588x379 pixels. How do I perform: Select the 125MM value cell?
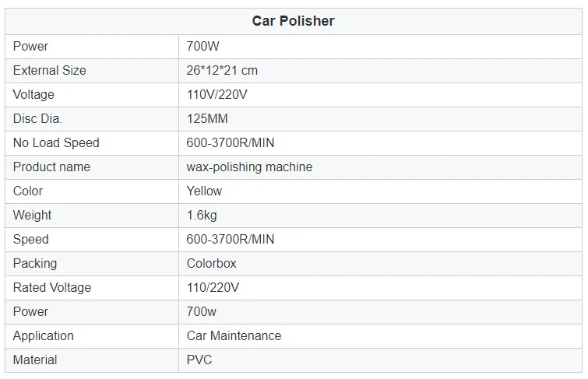(207, 118)
